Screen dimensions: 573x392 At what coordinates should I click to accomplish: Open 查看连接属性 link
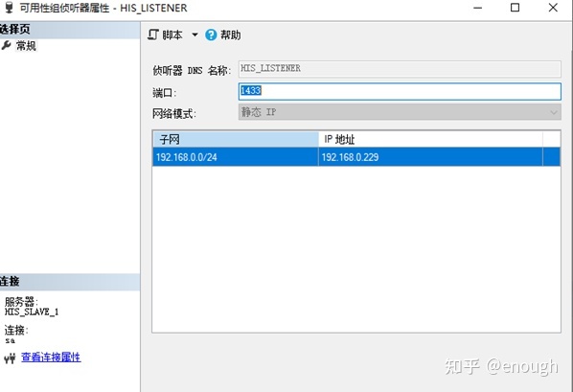pos(51,357)
